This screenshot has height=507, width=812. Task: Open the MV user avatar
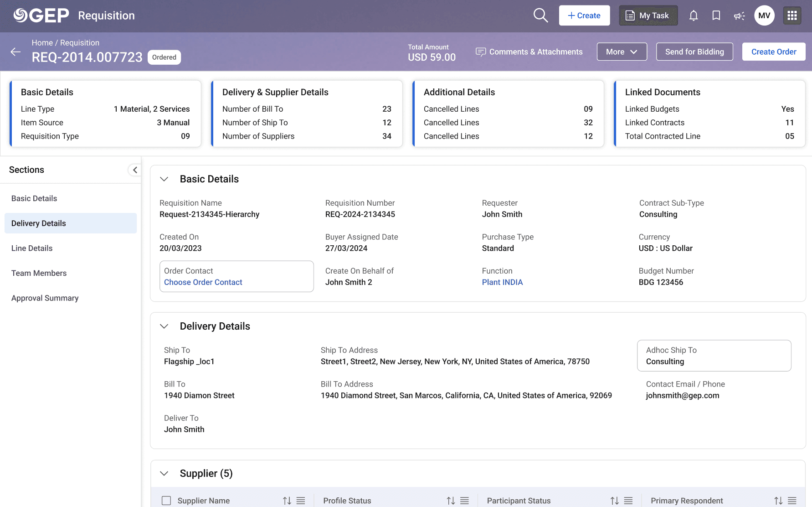tap(764, 16)
